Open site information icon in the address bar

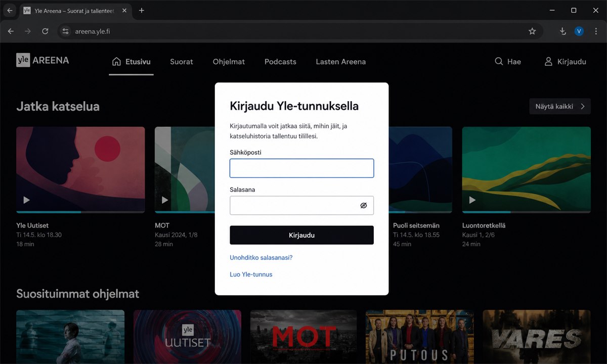(65, 31)
